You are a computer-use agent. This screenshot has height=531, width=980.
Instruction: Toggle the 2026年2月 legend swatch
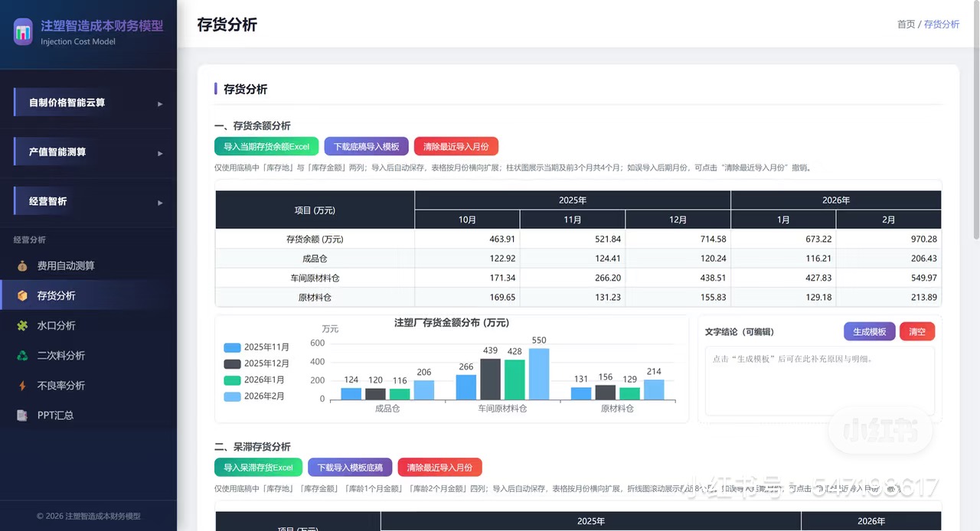point(232,396)
